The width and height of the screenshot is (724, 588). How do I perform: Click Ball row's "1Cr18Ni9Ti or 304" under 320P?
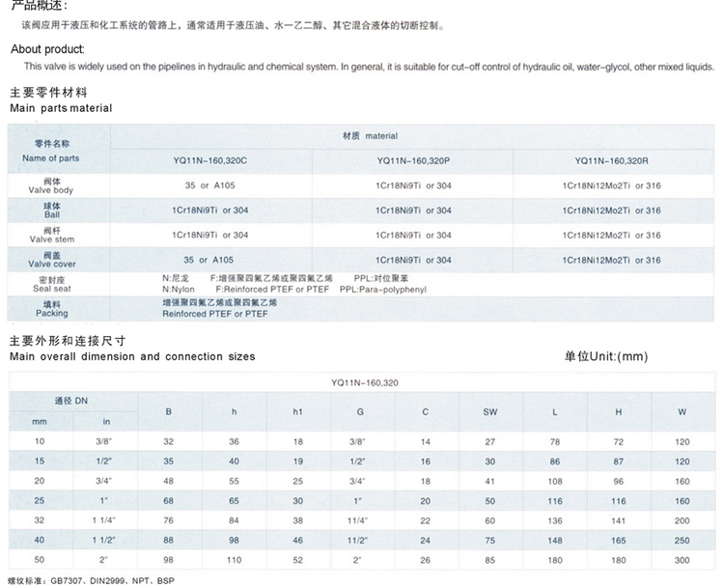tap(413, 210)
